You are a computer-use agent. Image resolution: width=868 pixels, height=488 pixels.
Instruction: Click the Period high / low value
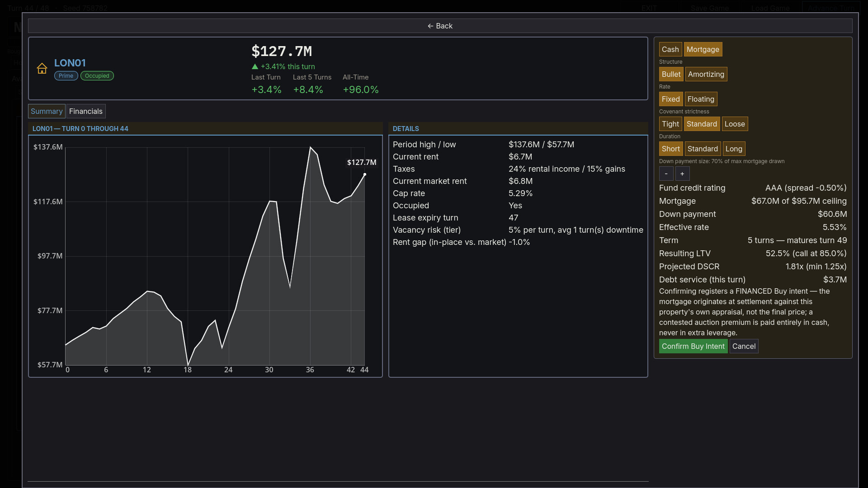[x=541, y=145]
